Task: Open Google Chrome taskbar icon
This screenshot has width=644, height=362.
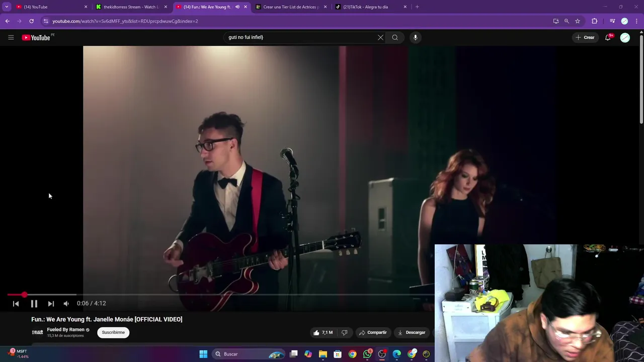Action: click(x=352, y=354)
